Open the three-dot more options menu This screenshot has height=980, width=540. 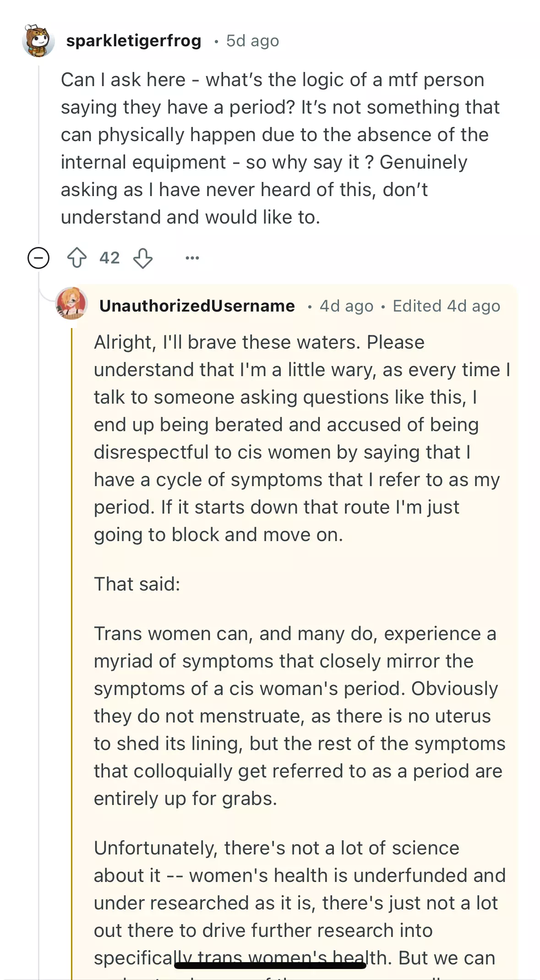pyautogui.click(x=192, y=258)
